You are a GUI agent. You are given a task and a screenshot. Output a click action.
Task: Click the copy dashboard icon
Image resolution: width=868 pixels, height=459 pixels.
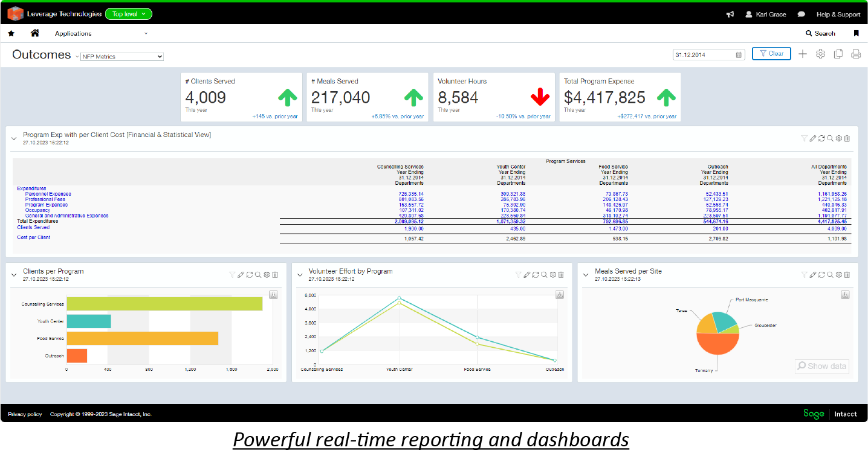pos(838,54)
